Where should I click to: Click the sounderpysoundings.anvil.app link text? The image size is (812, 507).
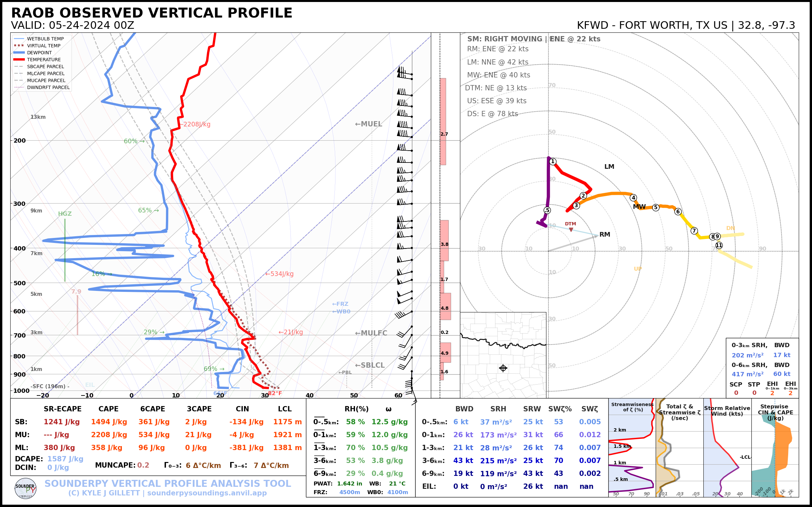[x=207, y=493]
